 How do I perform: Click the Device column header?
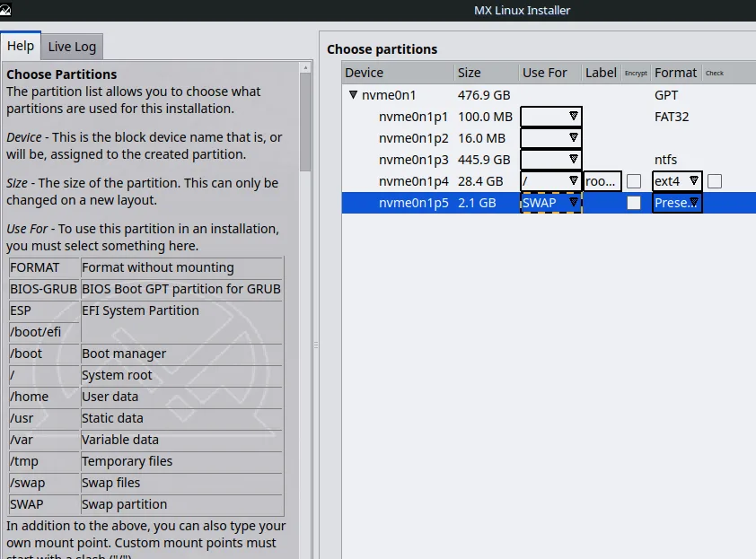398,73
